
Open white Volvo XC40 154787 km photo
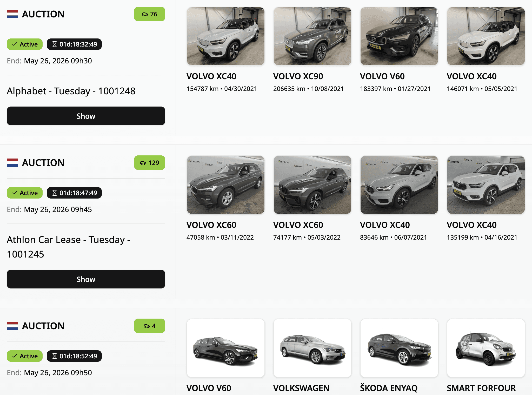click(x=226, y=36)
